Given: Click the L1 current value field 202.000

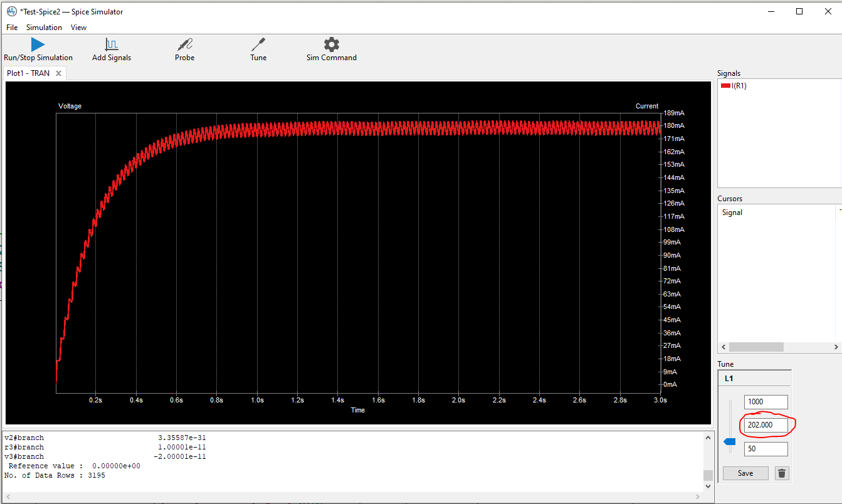Looking at the screenshot, I should click(x=766, y=425).
